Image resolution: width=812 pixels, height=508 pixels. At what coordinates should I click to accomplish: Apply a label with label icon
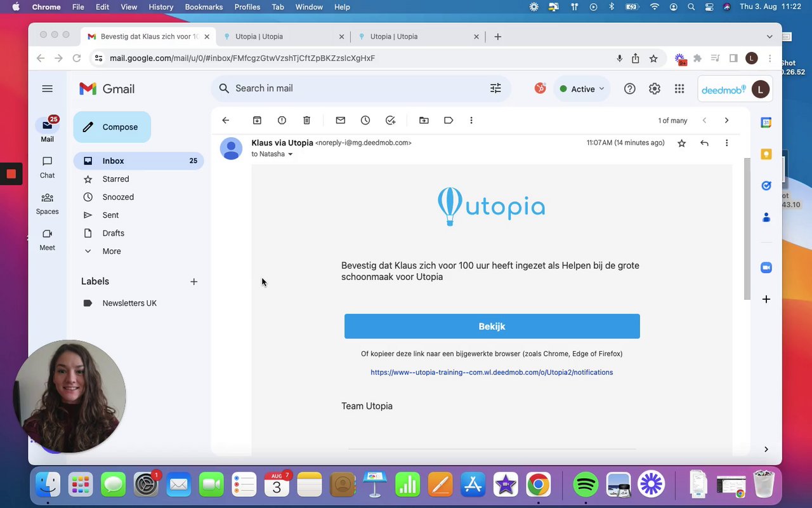tap(449, 120)
